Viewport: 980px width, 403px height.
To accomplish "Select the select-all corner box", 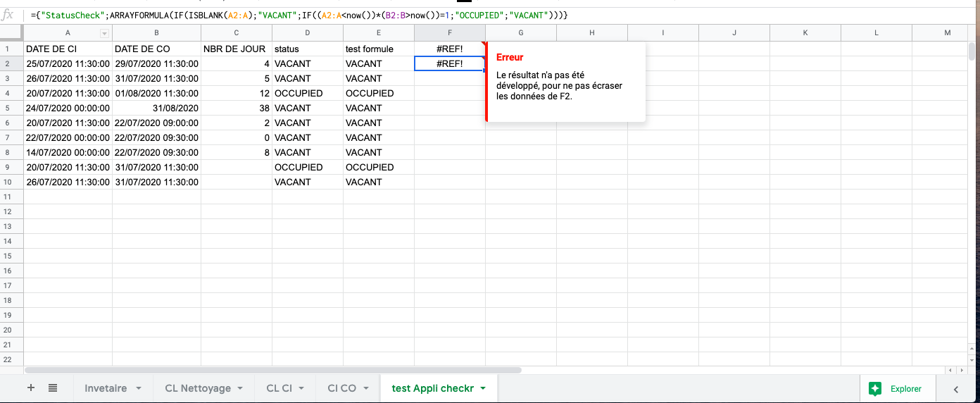I will coord(12,33).
